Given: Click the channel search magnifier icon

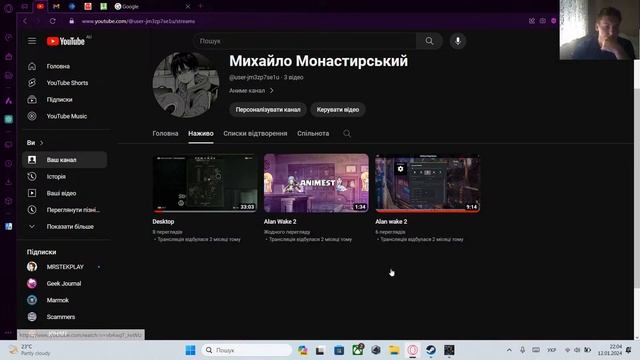Looking at the screenshot, I should click(347, 133).
